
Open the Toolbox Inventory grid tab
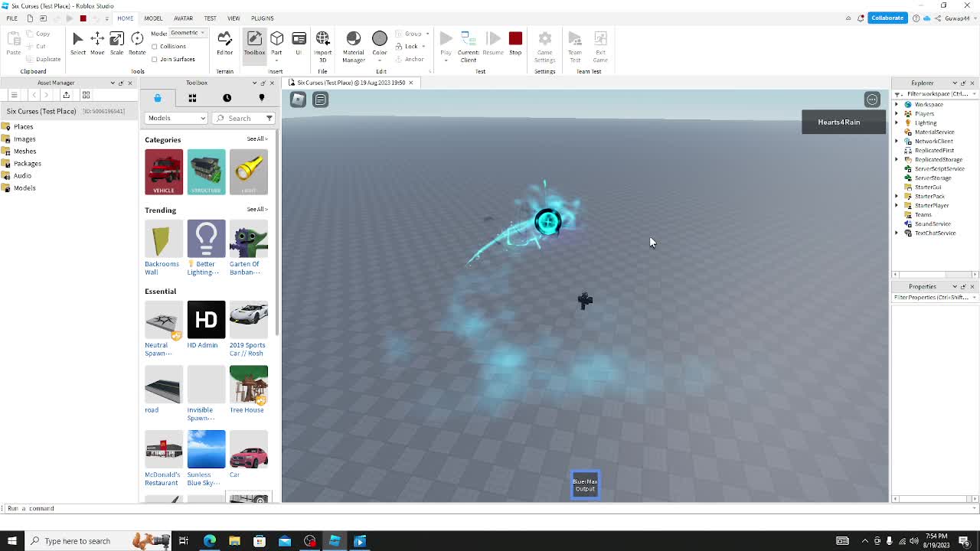pos(192,98)
